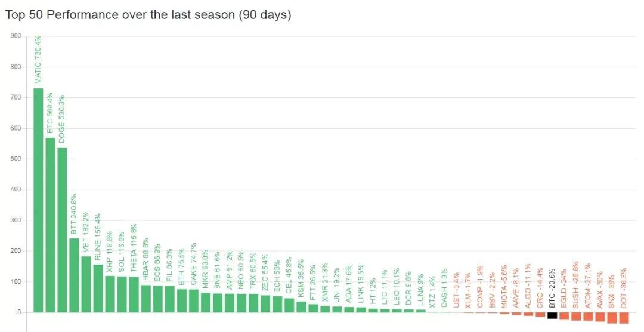The image size is (644, 332).
Task: Select the VET 182.2% bar
Action: (x=86, y=284)
